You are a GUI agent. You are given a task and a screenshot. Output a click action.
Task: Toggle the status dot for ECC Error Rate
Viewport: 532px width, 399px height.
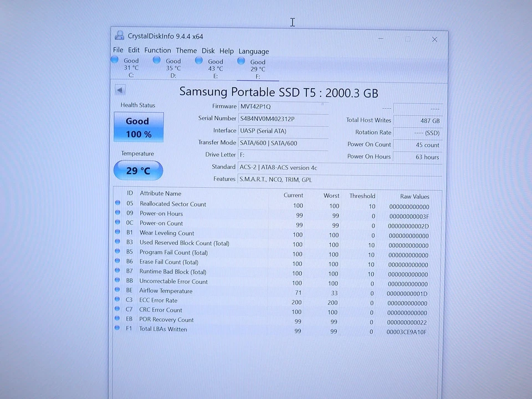tap(117, 301)
